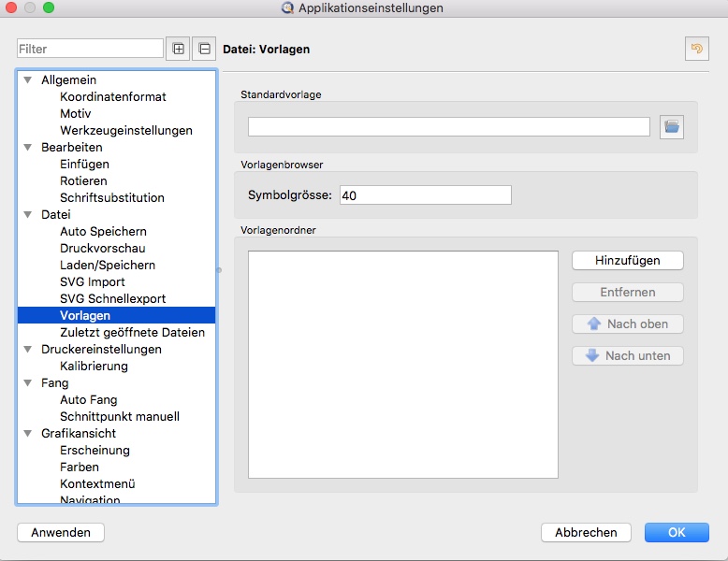Collapse the Datei tree section
The height and width of the screenshot is (561, 728).
click(x=28, y=214)
